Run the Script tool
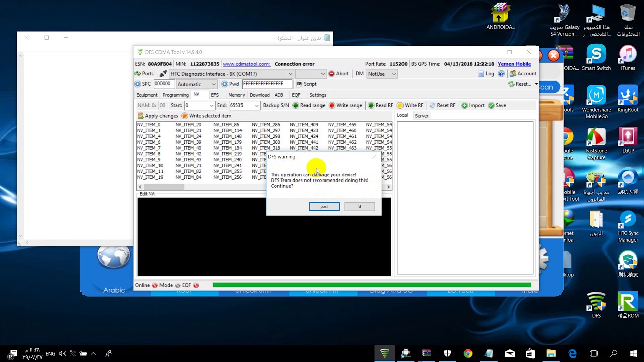Screen dimensions: 644x362 306,84
